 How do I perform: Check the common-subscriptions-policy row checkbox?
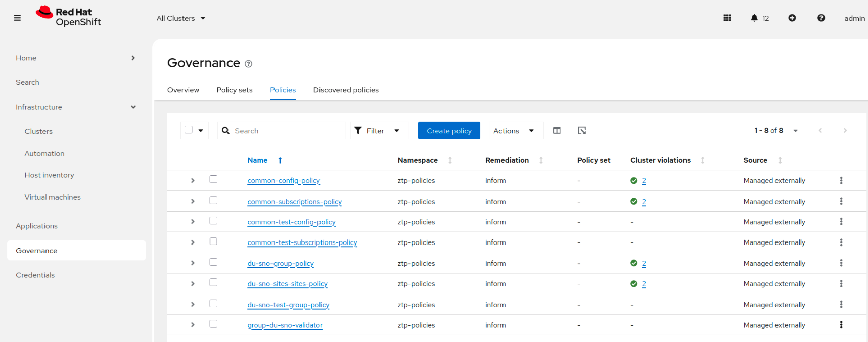213,201
